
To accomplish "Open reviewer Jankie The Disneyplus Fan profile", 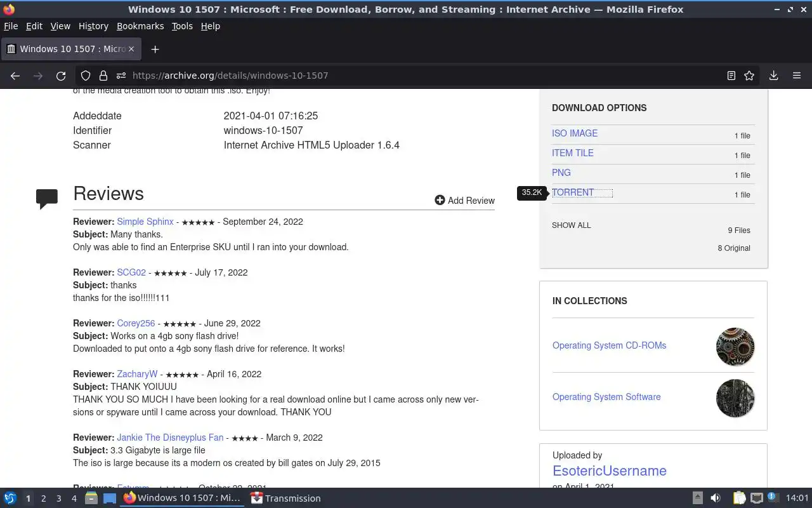I will 170,438.
